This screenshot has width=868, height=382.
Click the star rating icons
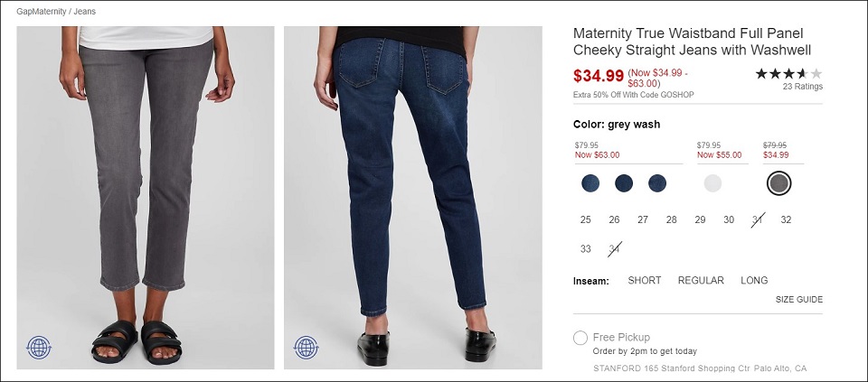(788, 73)
